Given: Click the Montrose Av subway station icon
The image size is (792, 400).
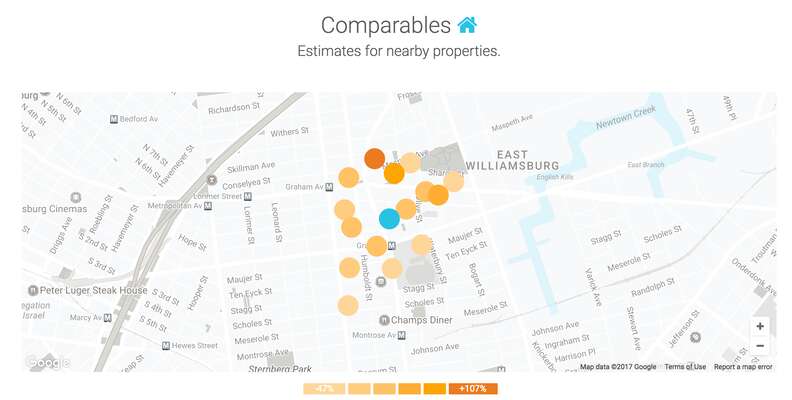Looking at the screenshot, I should point(402,335).
